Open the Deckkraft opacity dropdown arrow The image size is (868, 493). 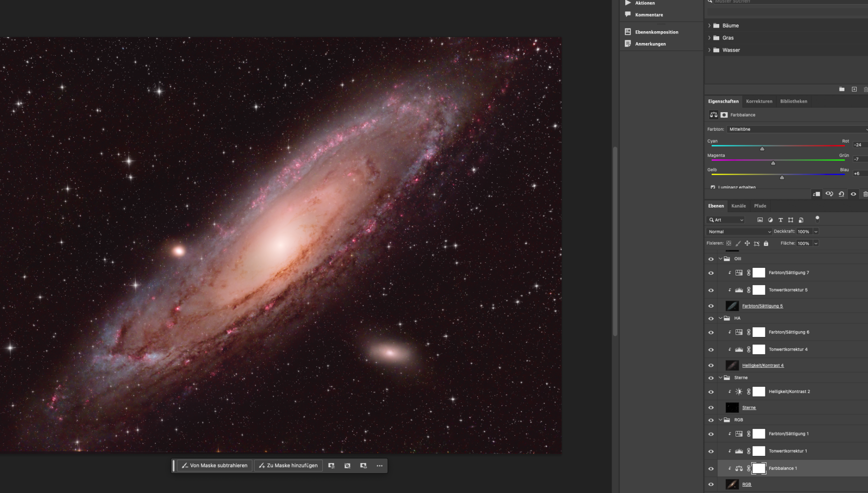tap(816, 232)
